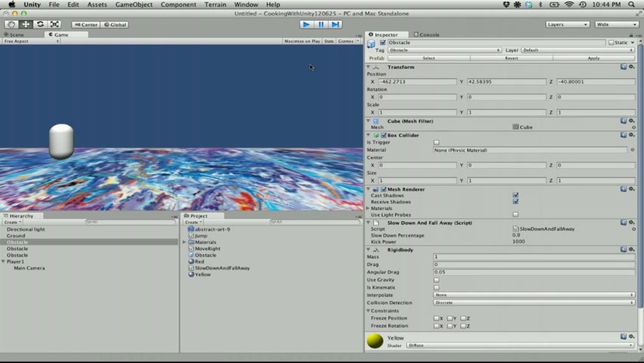Switch to the Console tab
The height and width of the screenshot is (363, 644).
click(x=426, y=34)
